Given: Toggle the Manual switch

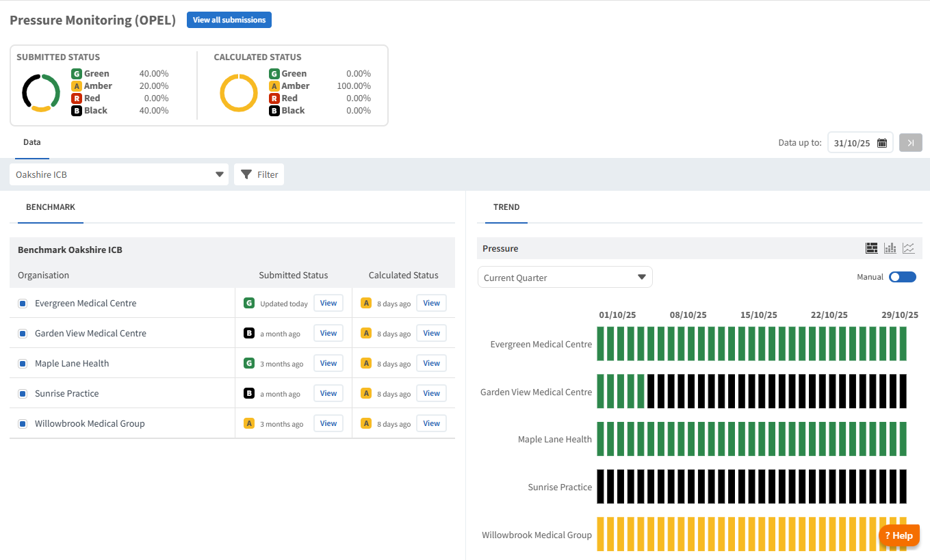Looking at the screenshot, I should 902,277.
